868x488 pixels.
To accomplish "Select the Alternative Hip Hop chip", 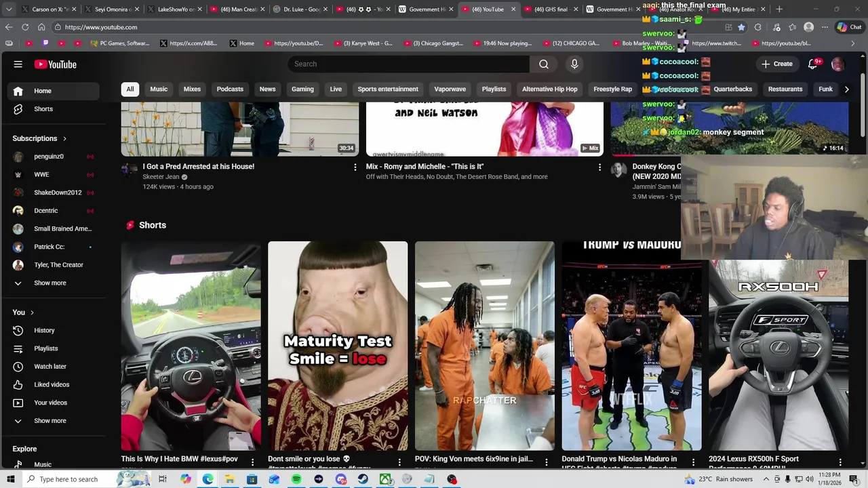I will [550, 89].
